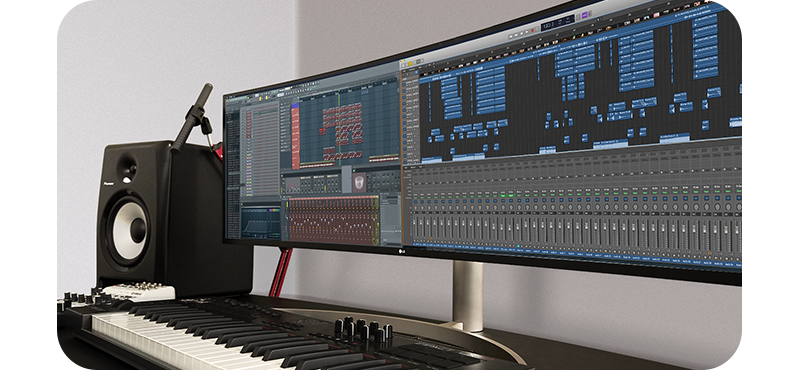Click the Rewind button in Logic transport
The width and height of the screenshot is (800, 370).
point(511,36)
